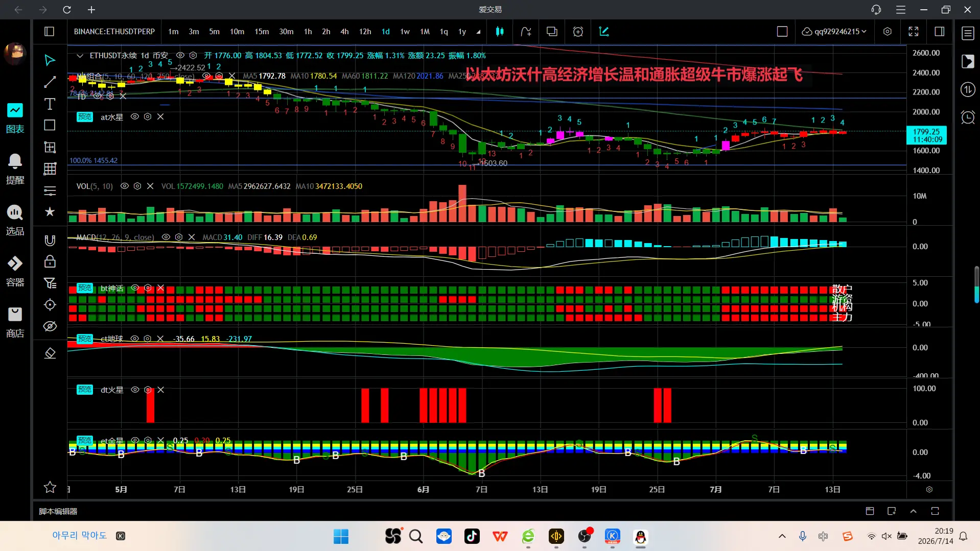Open the indicators function icon

tap(526, 32)
